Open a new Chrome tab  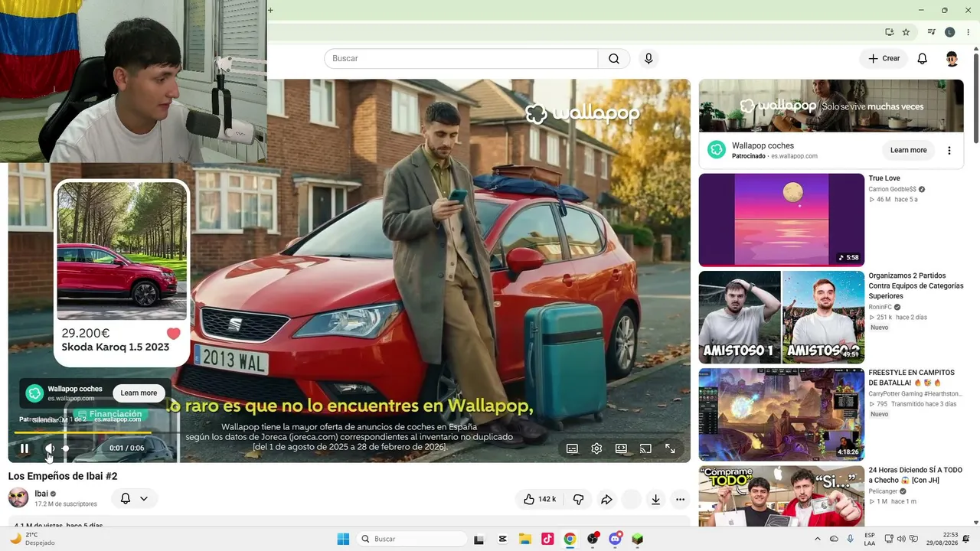click(x=270, y=10)
